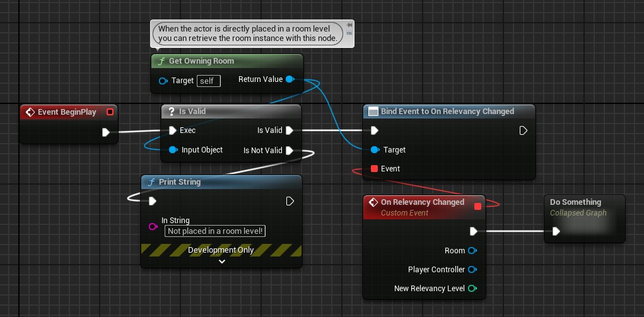This screenshot has height=317, width=644.
Task: Click the Get Owning Room Return Value pin
Action: click(289, 79)
